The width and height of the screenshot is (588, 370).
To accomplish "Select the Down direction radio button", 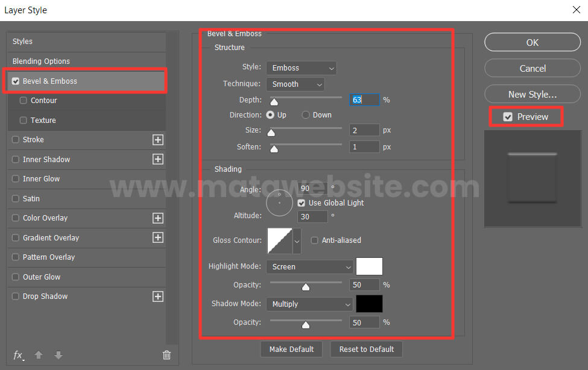I will click(x=306, y=115).
